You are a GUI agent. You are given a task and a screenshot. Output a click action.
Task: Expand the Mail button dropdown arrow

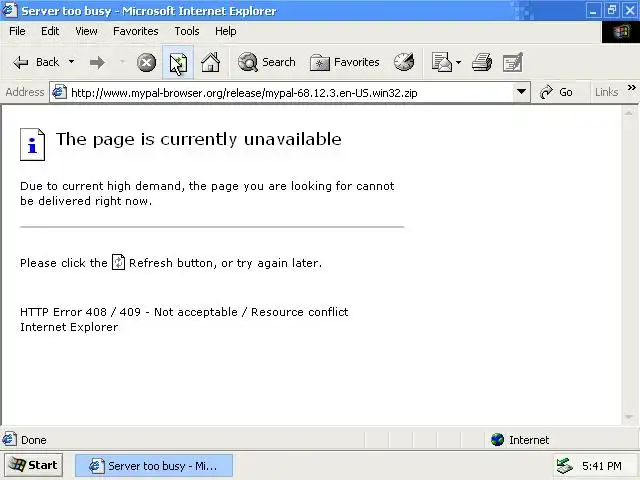click(x=458, y=62)
